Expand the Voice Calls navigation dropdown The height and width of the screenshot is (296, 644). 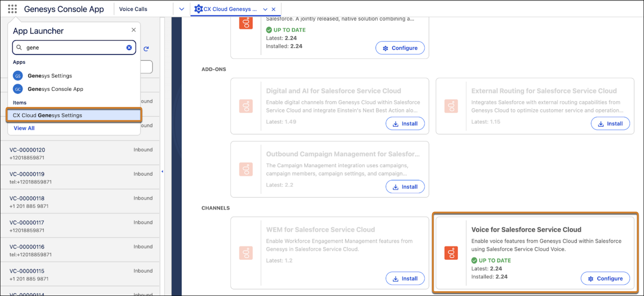(182, 9)
